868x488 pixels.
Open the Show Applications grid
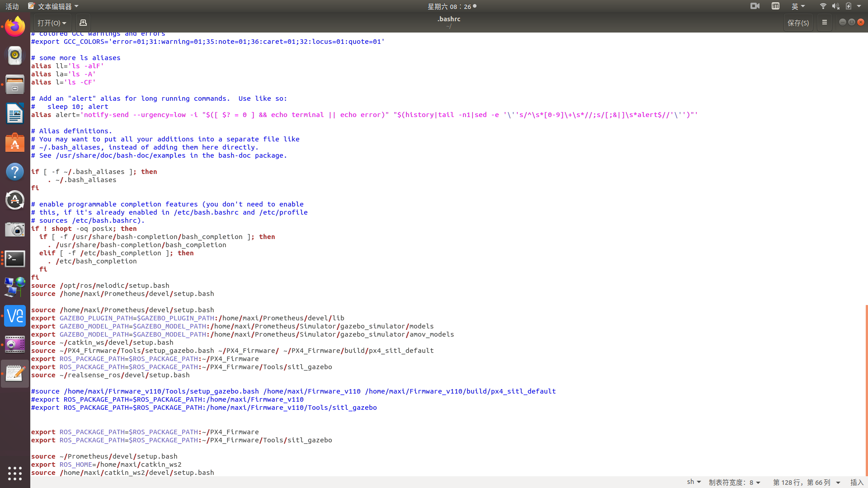point(15,473)
